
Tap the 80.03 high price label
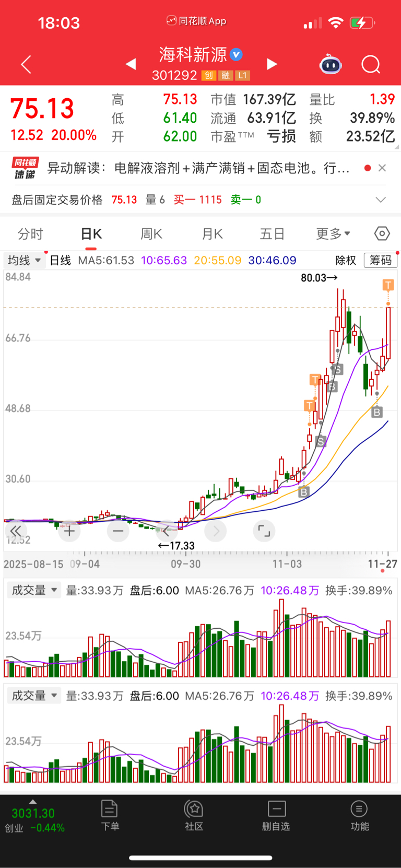pyautogui.click(x=319, y=278)
